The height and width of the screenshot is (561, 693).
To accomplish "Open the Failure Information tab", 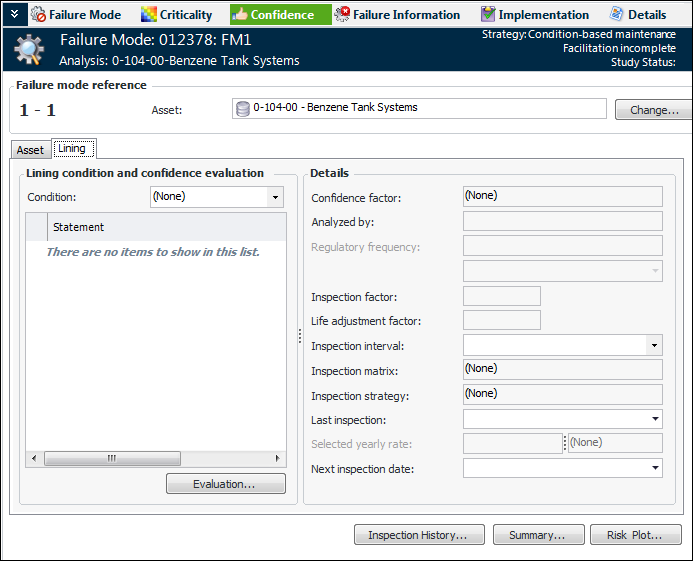I will 397,15.
